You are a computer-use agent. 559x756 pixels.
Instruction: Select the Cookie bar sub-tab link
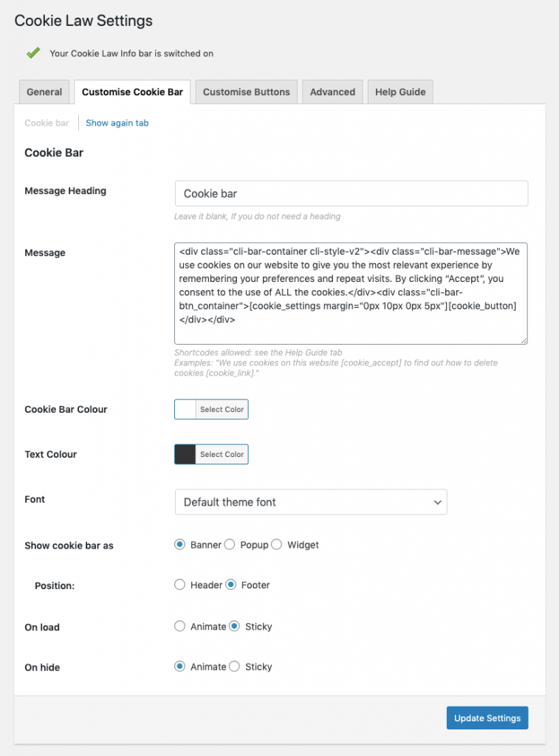click(47, 123)
